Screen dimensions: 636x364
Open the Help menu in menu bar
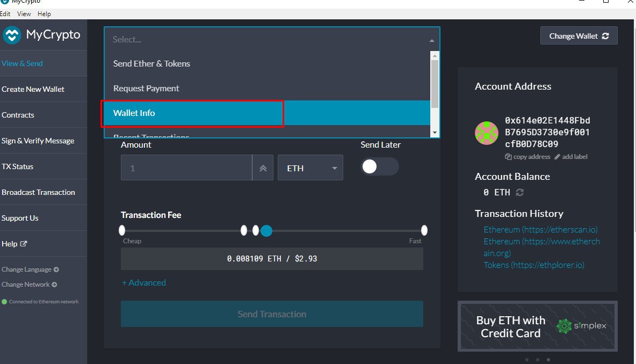(x=44, y=14)
